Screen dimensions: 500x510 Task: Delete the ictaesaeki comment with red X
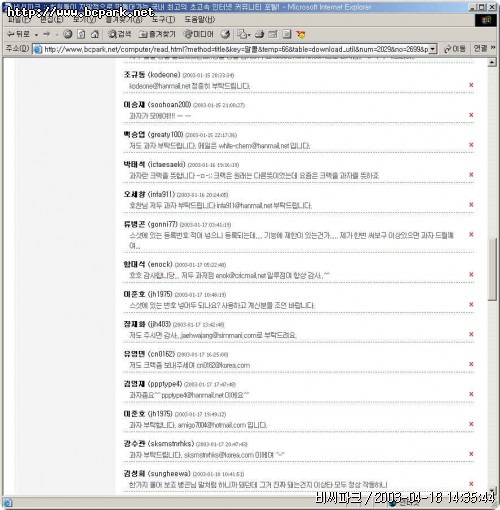(471, 175)
